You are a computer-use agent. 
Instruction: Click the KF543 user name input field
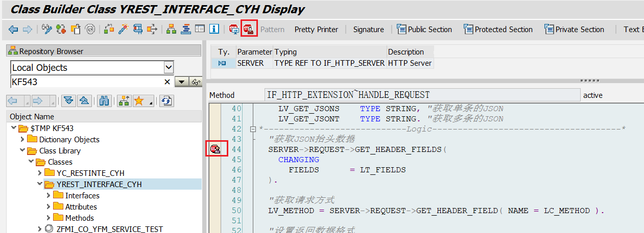86,82
